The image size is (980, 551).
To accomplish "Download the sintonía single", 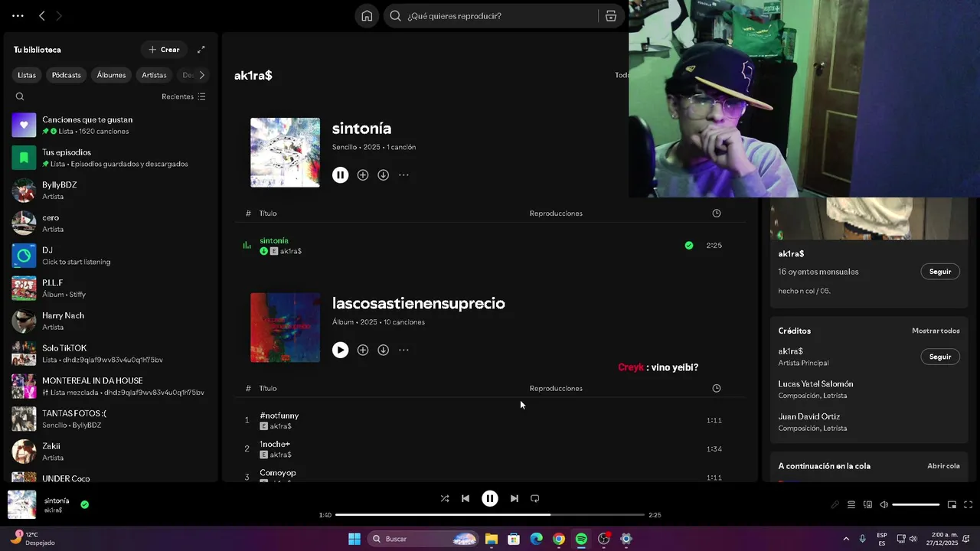I will 383,175.
